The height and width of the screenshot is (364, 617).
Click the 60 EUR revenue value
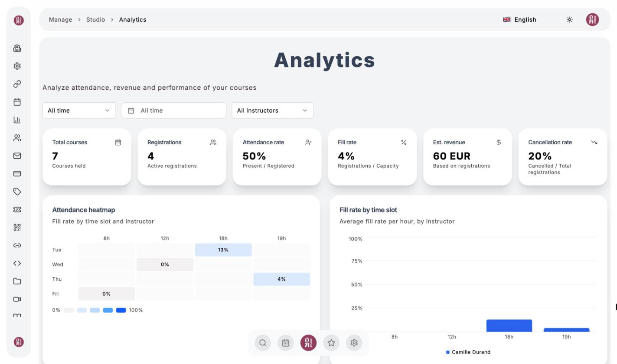452,156
